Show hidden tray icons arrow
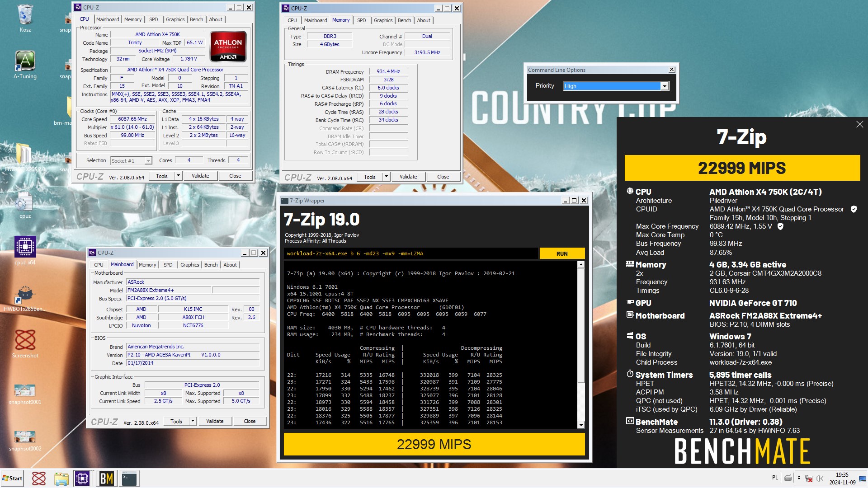The height and width of the screenshot is (488, 868). coord(799,478)
